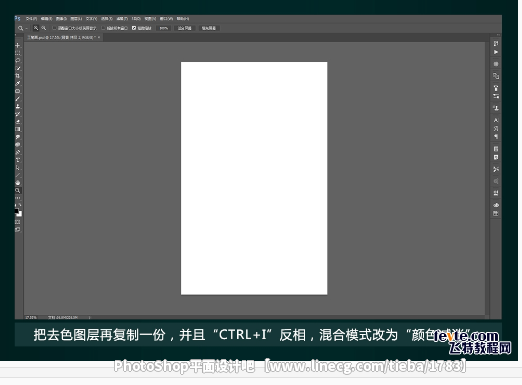The image size is (522, 385).
Task: Select the Smudge/Blur tool
Action: point(18,137)
